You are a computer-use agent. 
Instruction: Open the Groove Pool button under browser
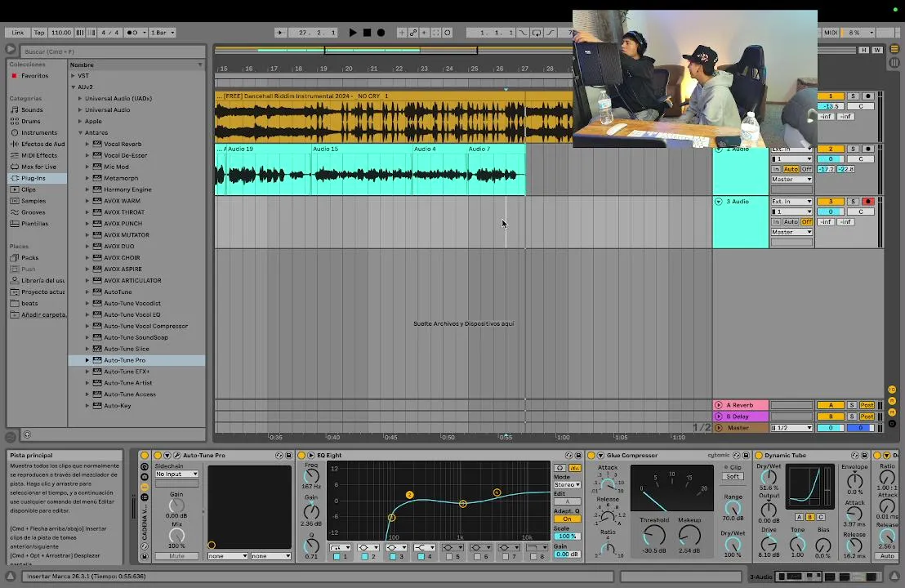pos(11,438)
